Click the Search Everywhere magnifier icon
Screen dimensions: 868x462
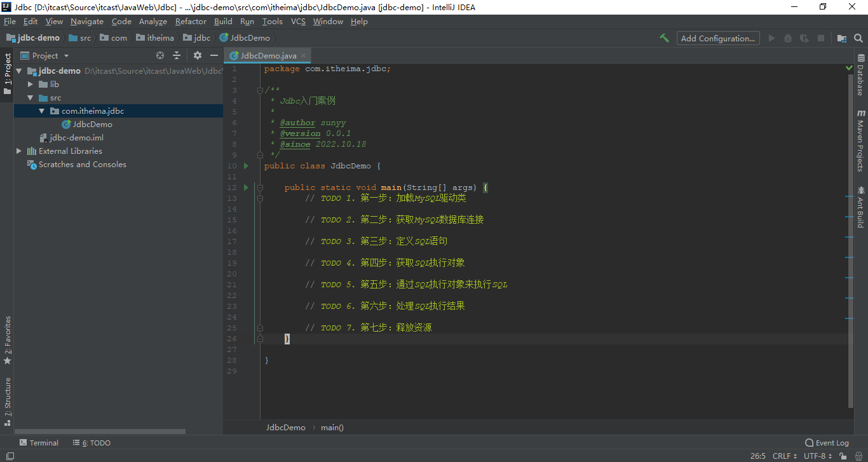[x=860, y=38]
